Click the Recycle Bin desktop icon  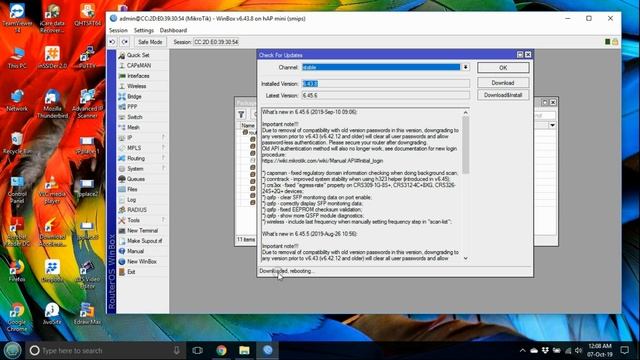click(17, 143)
